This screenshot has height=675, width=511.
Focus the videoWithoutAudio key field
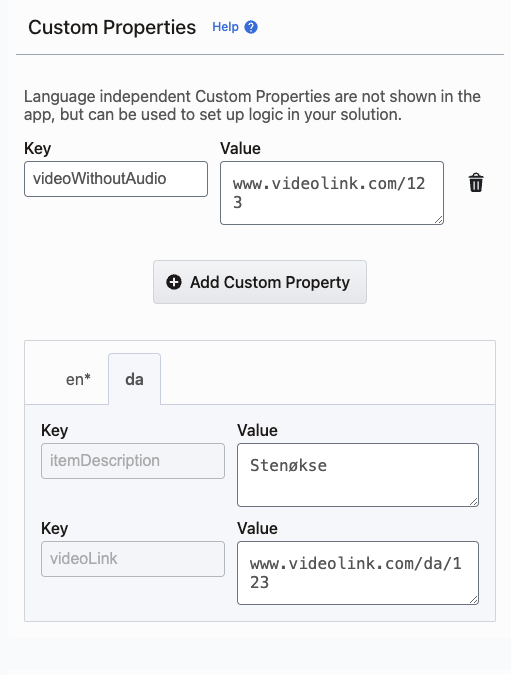tap(116, 179)
